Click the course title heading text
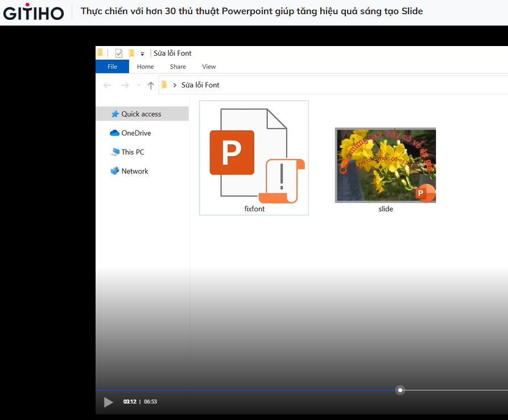The height and width of the screenshot is (420, 508). pos(252,11)
